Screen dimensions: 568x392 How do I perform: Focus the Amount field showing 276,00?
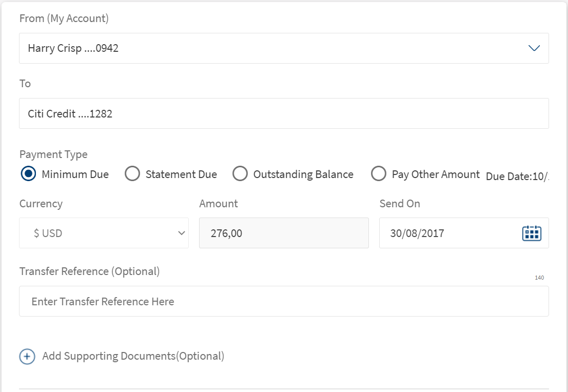click(284, 233)
